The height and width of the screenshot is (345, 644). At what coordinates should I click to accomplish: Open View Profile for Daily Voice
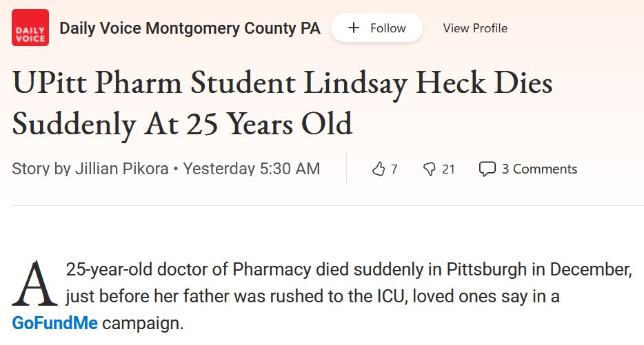click(475, 28)
